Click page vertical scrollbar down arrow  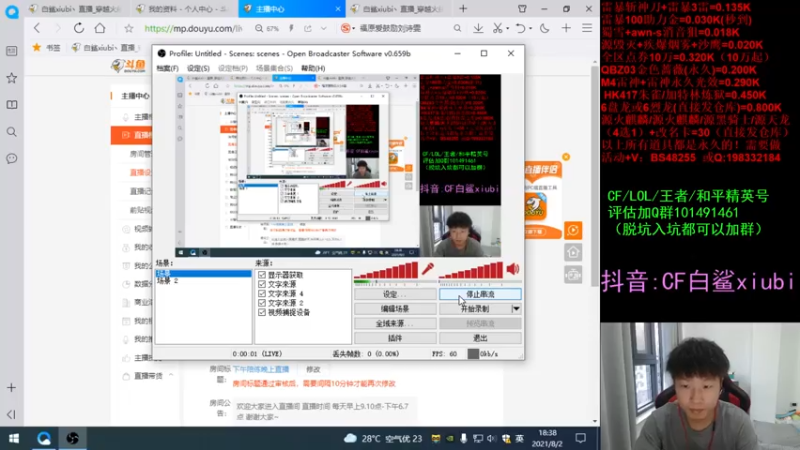click(x=595, y=421)
